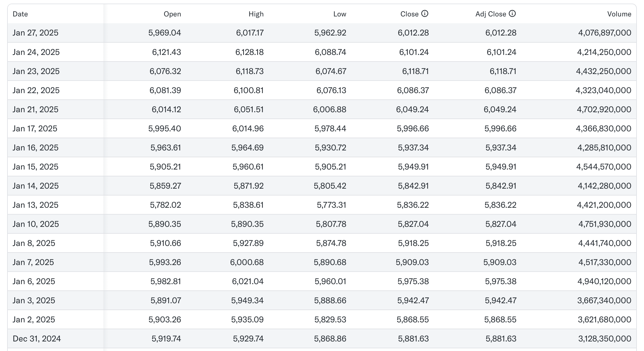Click the Date column header

coord(20,14)
